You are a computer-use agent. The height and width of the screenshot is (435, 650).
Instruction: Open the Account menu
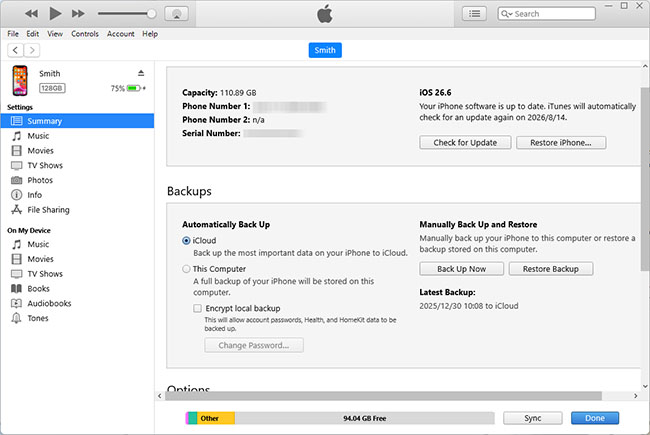pyautogui.click(x=121, y=34)
